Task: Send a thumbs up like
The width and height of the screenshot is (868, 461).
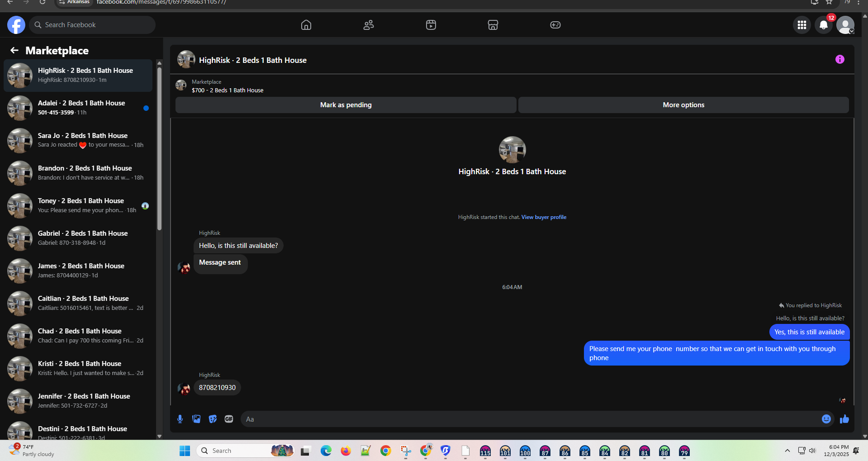Action: point(844,419)
